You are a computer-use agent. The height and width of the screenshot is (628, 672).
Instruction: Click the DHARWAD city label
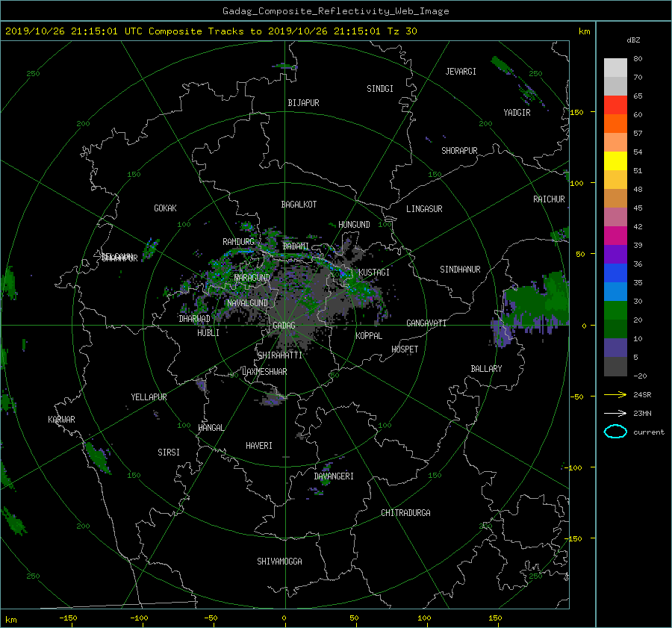point(195,319)
